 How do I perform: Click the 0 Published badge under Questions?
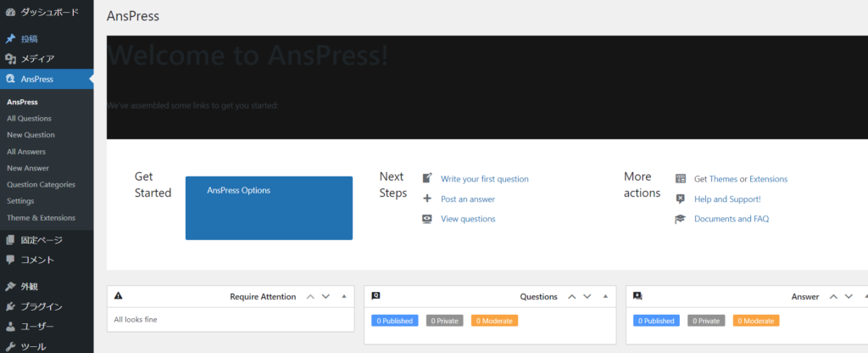[394, 321]
